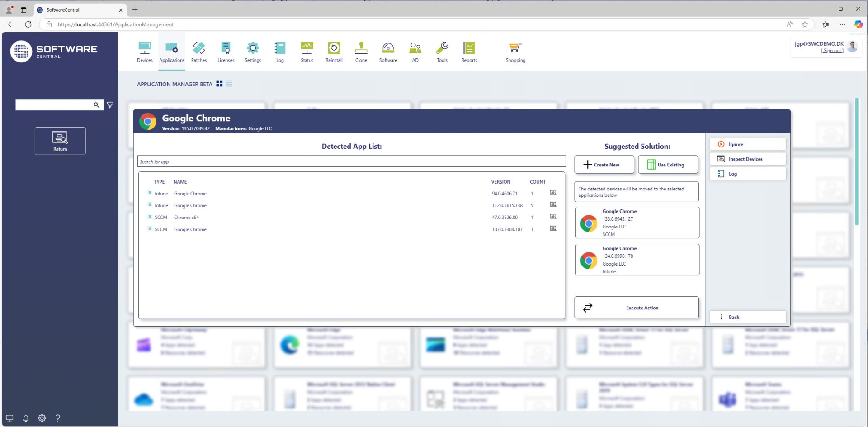Image resolution: width=868 pixels, height=427 pixels.
Task: Open browser Settings and more menu
Action: [x=842, y=24]
